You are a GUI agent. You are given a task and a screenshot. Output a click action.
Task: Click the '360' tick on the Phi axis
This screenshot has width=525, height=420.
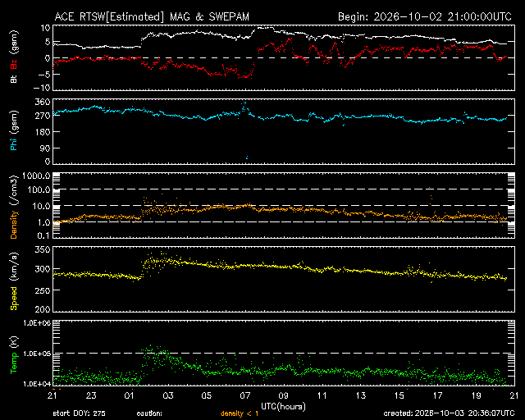(x=43, y=103)
